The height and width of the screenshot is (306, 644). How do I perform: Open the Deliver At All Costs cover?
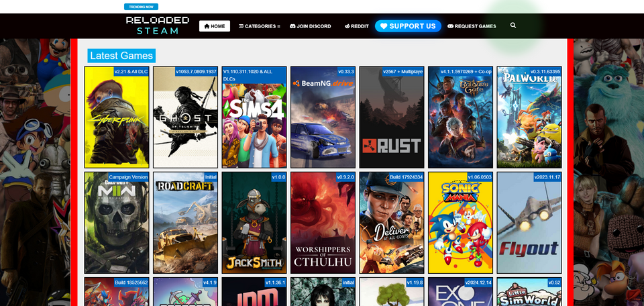click(392, 223)
